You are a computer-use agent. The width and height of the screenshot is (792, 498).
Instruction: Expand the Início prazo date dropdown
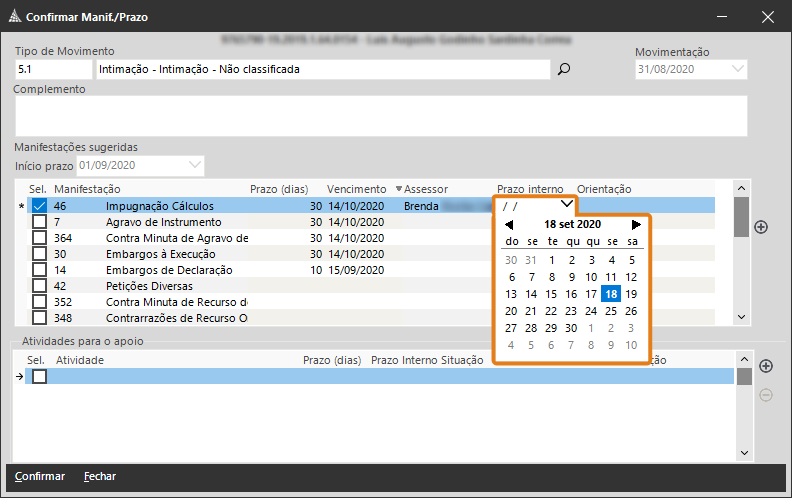pyautogui.click(x=195, y=164)
